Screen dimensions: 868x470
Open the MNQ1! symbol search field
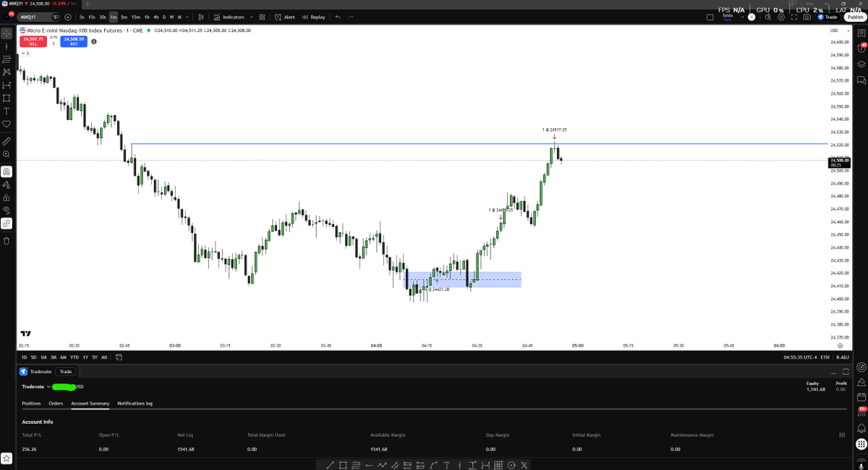click(x=40, y=17)
